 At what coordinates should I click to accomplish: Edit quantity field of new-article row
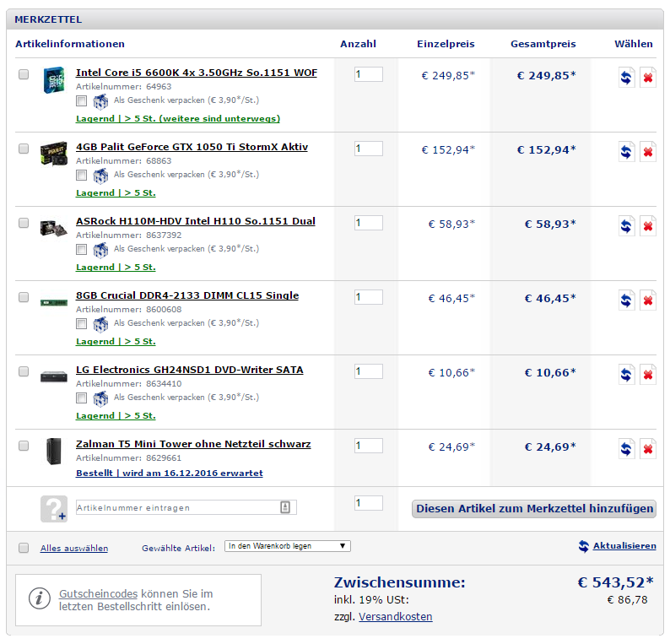click(x=368, y=503)
